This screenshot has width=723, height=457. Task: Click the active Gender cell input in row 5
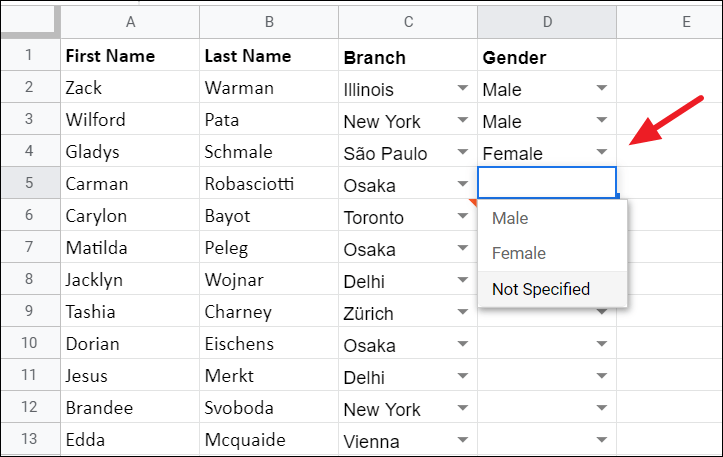(546, 183)
